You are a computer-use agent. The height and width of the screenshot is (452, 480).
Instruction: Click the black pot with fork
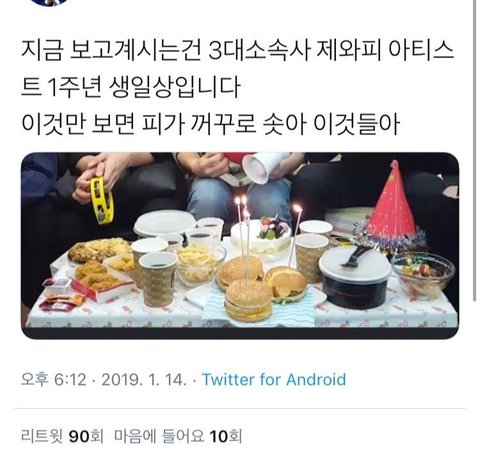pos(355,277)
